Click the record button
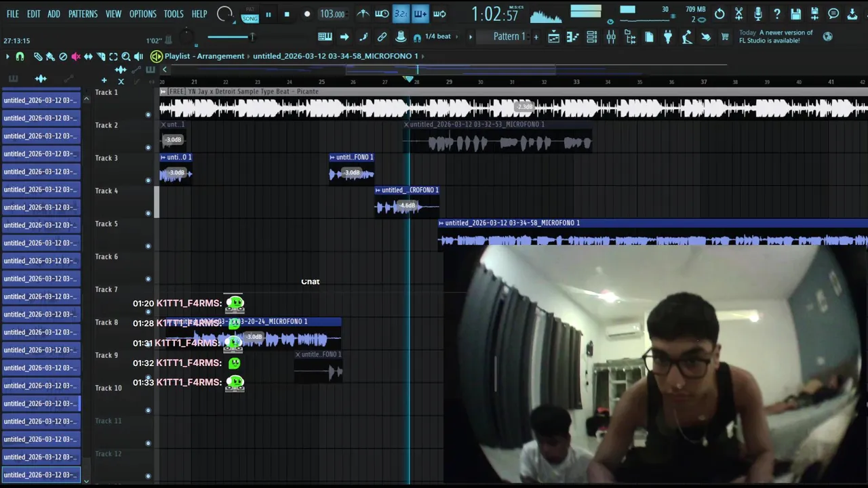The width and height of the screenshot is (868, 488). click(307, 14)
